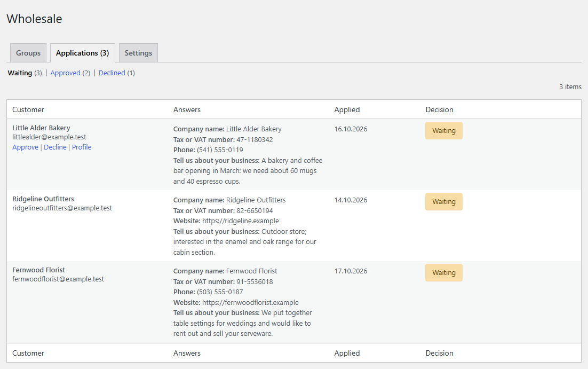Click Answers column label in table footer
This screenshot has height=369, width=588.
(x=187, y=353)
